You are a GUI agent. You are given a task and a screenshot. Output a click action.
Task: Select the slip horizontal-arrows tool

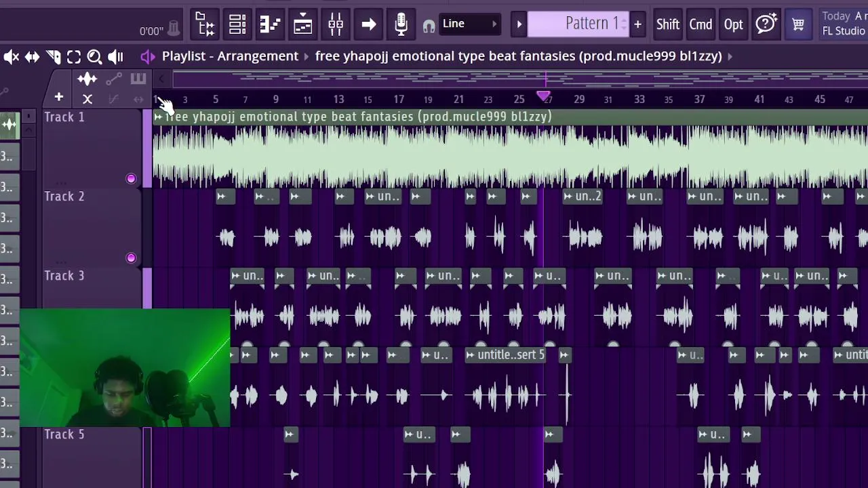coord(32,57)
